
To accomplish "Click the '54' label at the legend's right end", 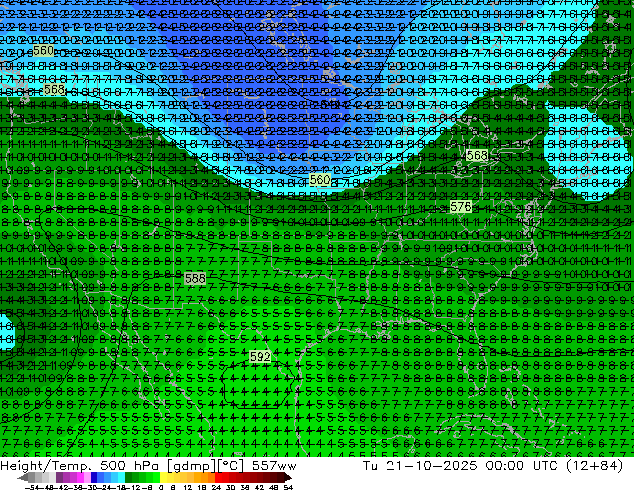I will [x=288, y=487].
